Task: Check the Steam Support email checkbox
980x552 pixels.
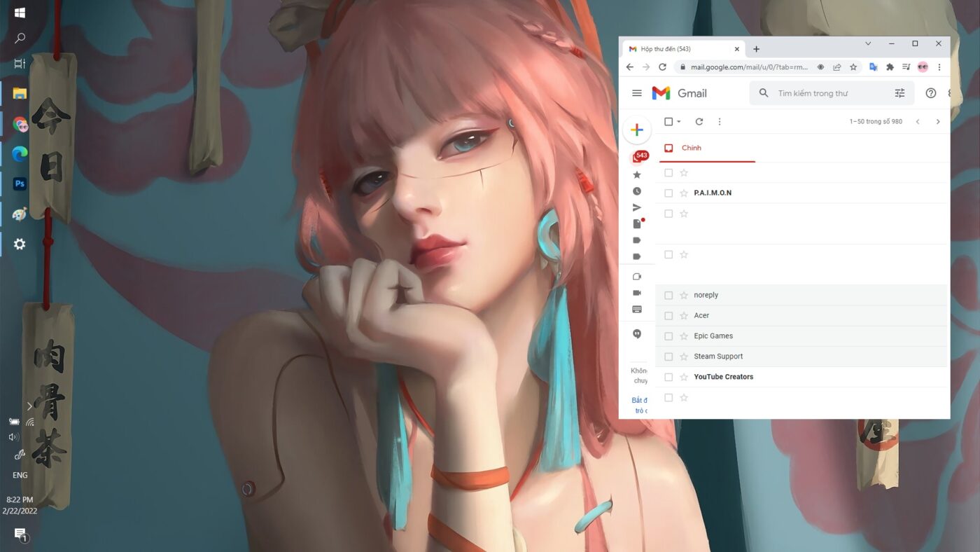Action: click(668, 357)
